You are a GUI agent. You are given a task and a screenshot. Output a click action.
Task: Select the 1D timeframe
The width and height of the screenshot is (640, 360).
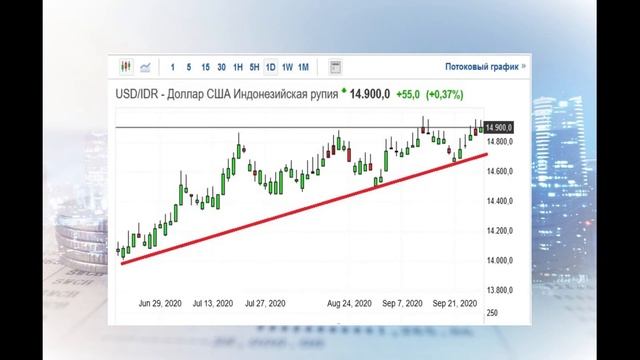tap(271, 67)
